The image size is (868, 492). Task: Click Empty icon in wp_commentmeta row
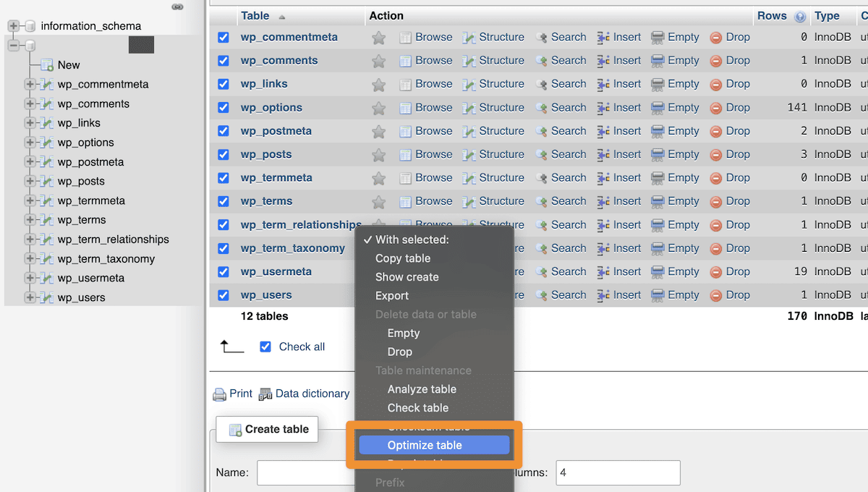point(658,38)
